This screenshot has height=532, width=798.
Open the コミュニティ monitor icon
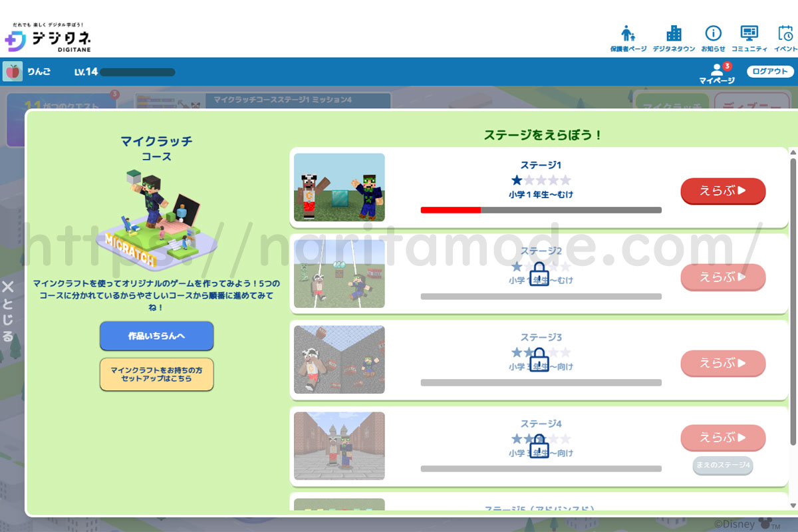point(749,35)
